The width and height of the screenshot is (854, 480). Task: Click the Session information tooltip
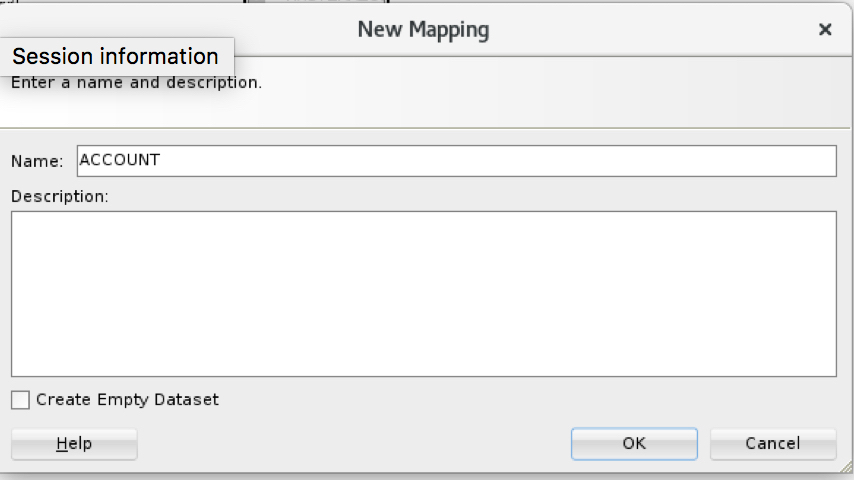click(x=116, y=56)
